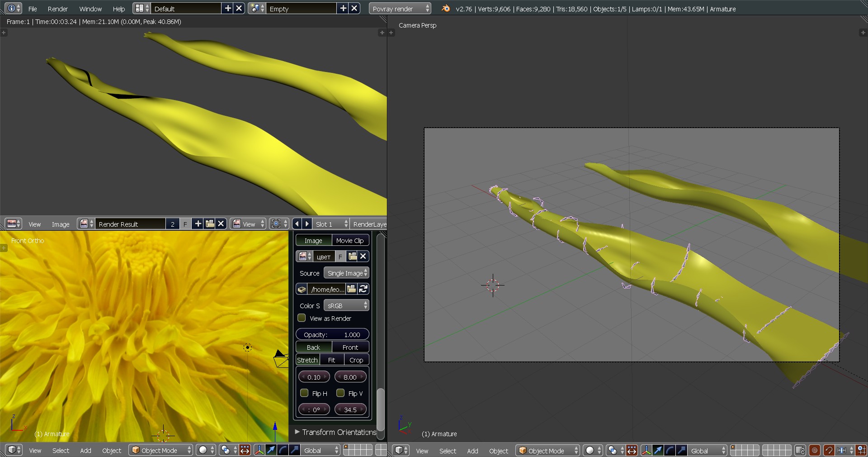Click the Opacity slider field

tap(332, 334)
